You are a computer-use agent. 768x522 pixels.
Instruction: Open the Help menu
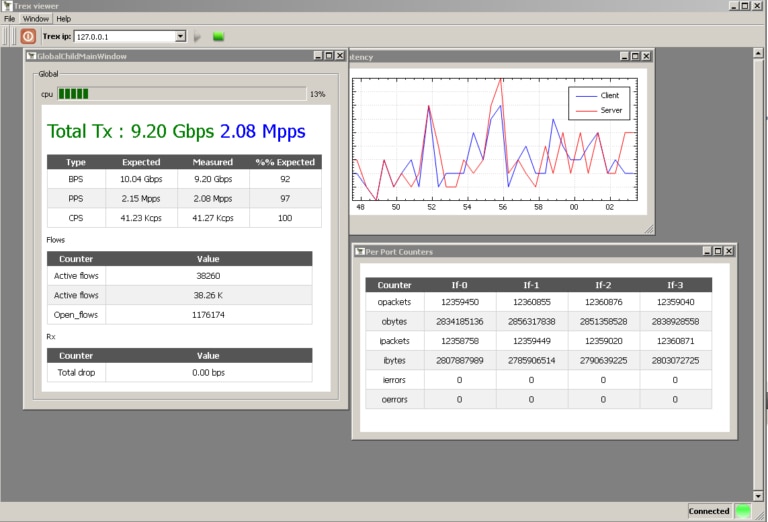coord(63,19)
